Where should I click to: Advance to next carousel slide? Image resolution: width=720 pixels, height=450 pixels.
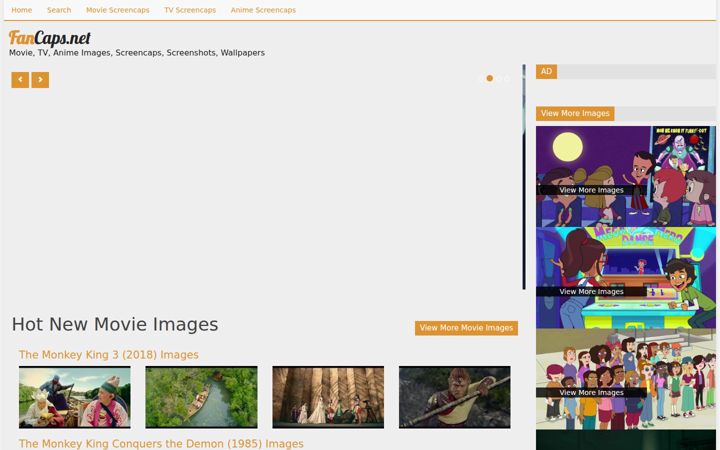[x=40, y=80]
